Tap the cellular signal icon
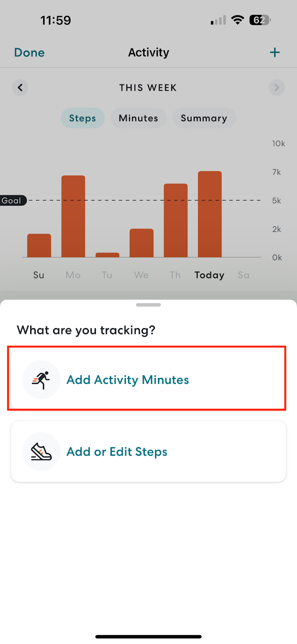 coord(217,20)
